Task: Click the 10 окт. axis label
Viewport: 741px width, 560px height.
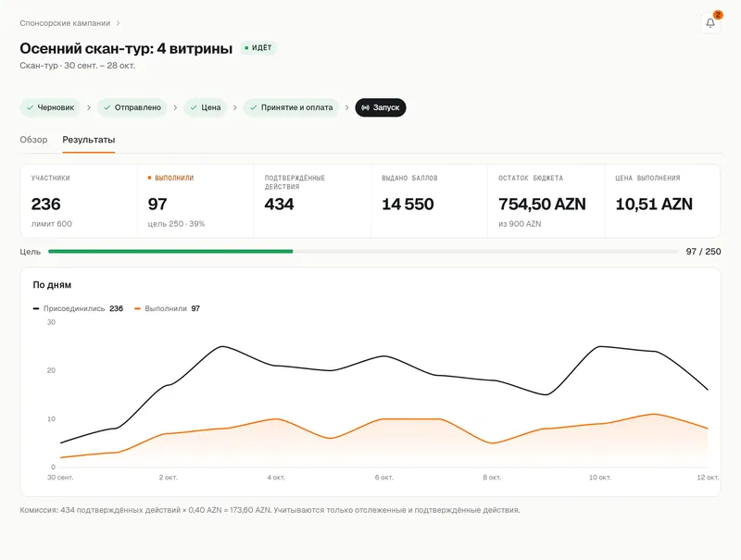Action: tap(599, 478)
